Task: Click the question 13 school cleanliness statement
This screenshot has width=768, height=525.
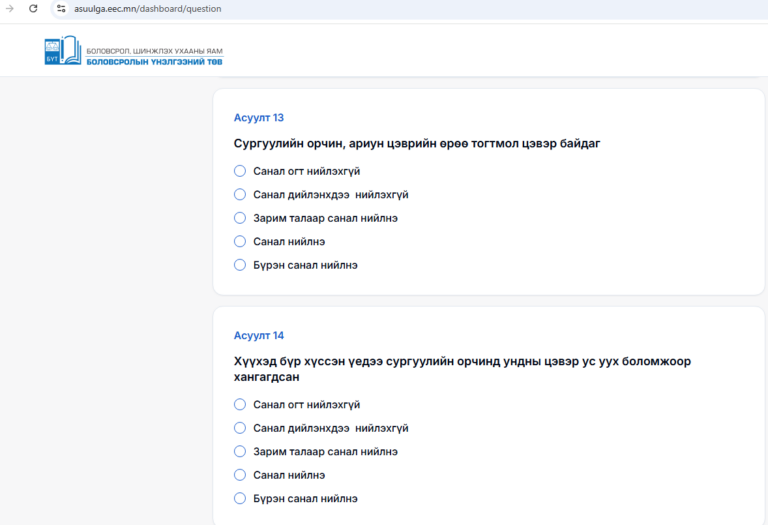Action: [x=416, y=144]
